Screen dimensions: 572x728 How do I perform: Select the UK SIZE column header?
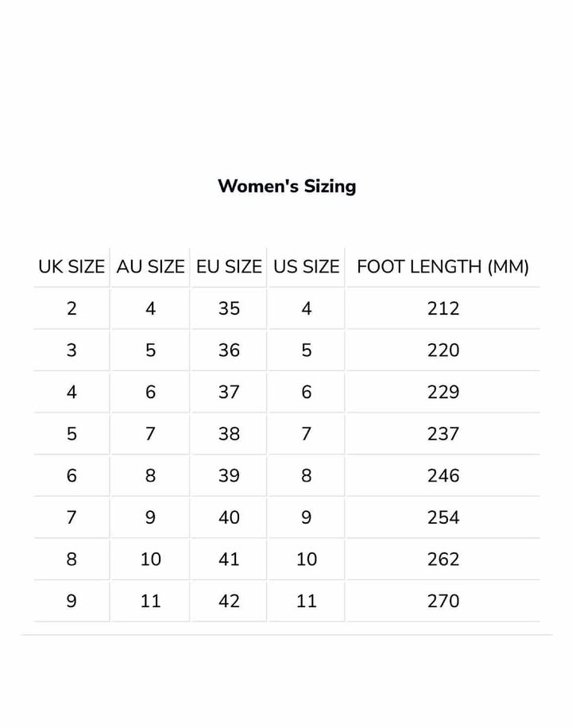click(x=71, y=267)
